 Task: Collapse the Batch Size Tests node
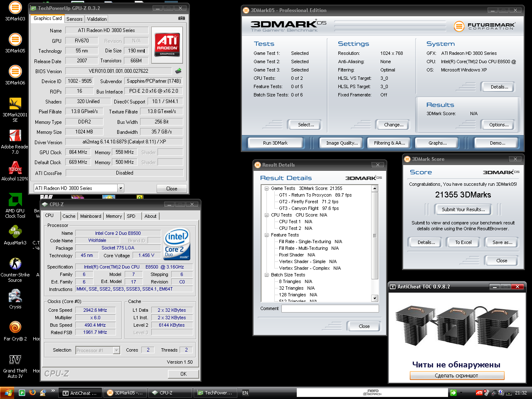266,275
